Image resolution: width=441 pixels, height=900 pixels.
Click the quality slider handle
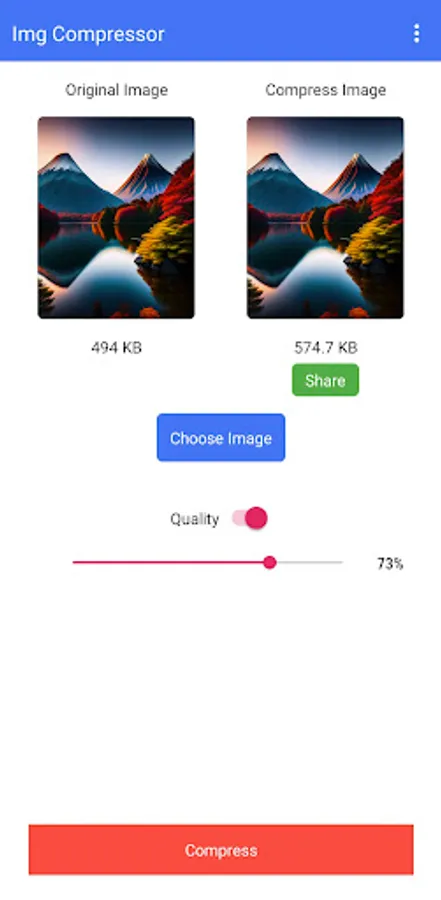click(270, 562)
